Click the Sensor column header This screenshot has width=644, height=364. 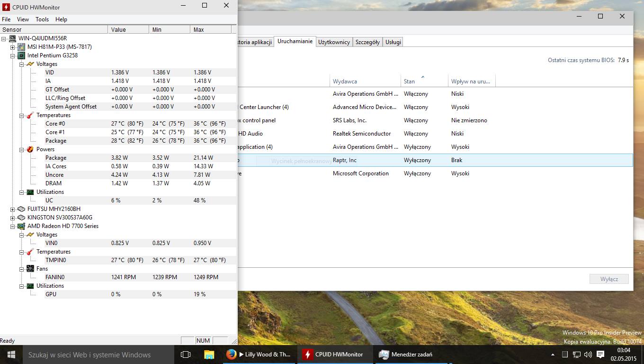point(54,29)
